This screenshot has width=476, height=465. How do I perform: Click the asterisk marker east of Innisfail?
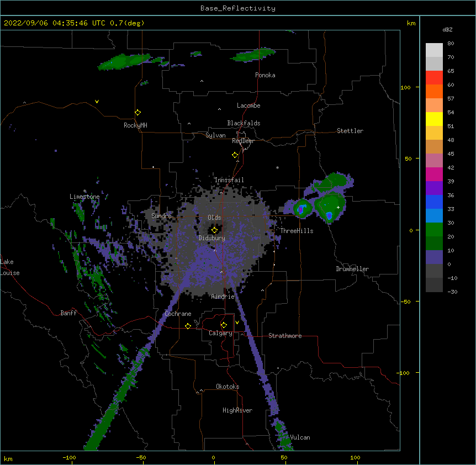(x=277, y=167)
